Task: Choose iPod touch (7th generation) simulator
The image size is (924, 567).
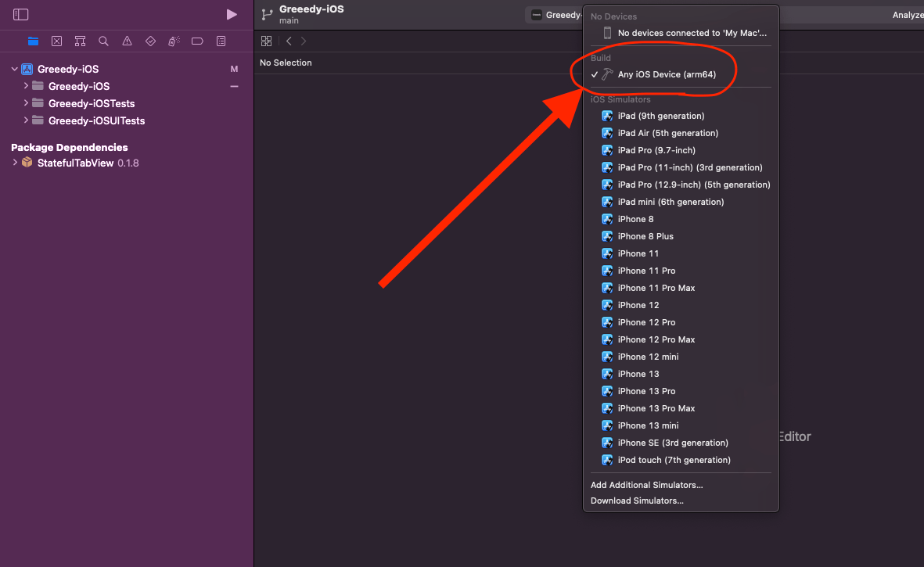Action: (681, 460)
